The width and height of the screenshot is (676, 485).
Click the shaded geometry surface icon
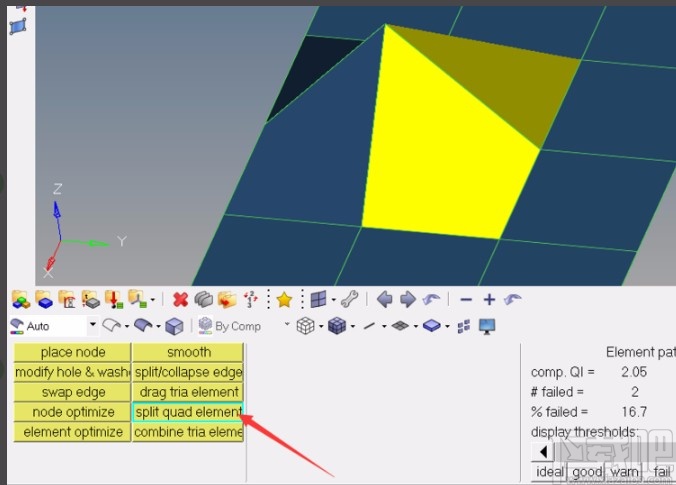(x=143, y=325)
